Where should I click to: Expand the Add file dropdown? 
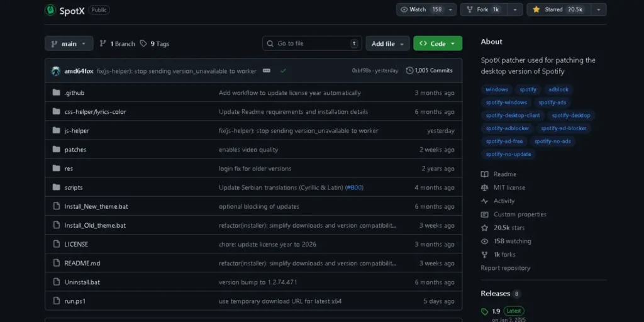pyautogui.click(x=387, y=43)
